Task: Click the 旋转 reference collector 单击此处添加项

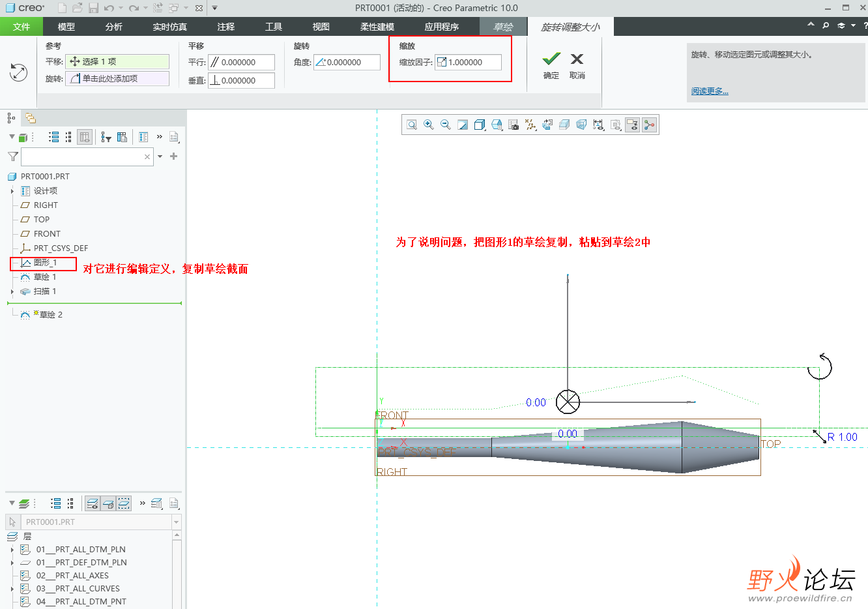Action: [117, 78]
